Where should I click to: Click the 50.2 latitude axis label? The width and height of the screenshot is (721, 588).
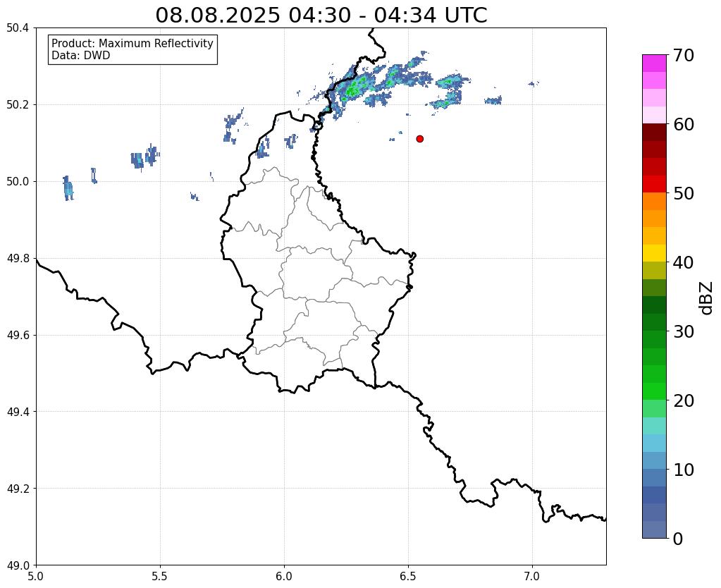tap(18, 104)
